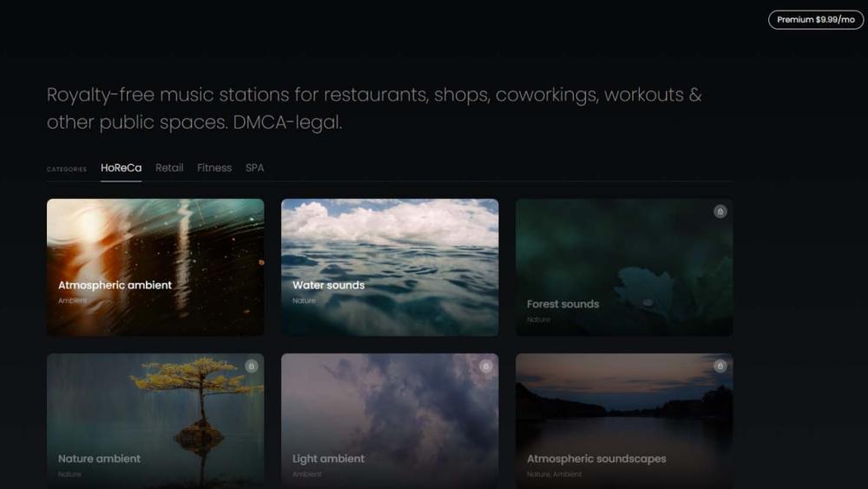Open the Fitness category tab
The height and width of the screenshot is (489, 868).
pos(214,168)
